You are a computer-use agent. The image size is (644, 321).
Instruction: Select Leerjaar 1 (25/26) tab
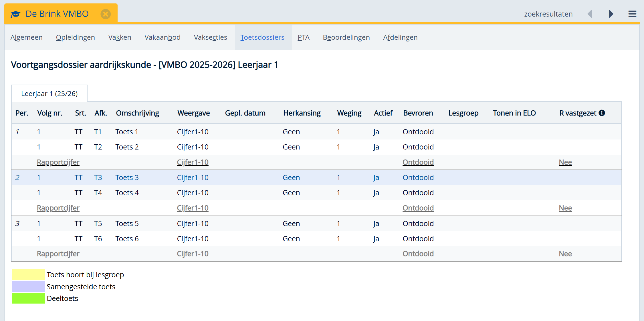[x=49, y=94]
